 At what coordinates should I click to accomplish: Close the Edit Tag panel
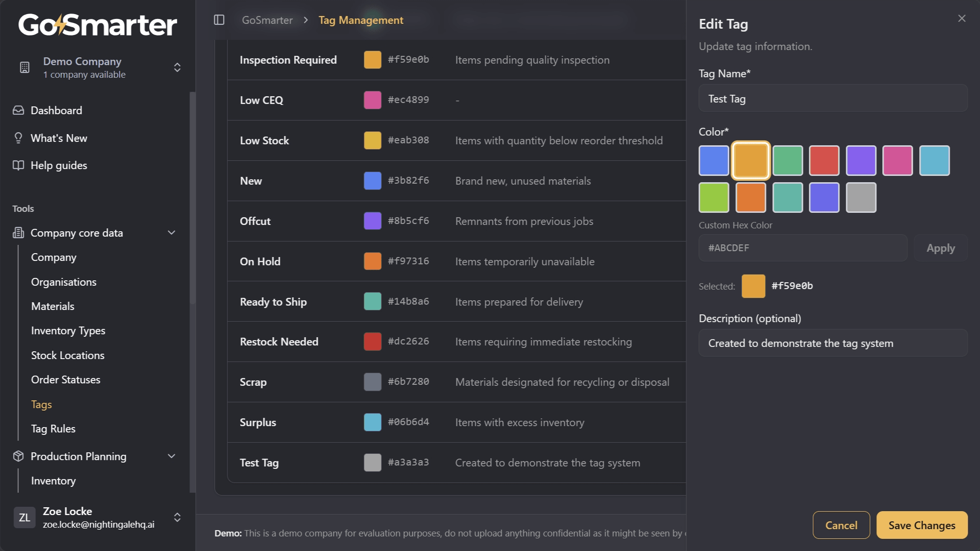click(x=962, y=18)
